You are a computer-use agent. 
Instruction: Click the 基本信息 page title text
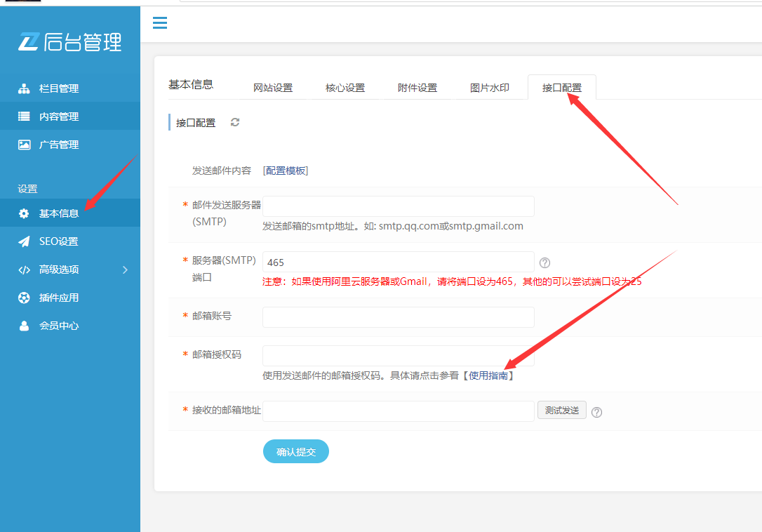[x=191, y=85]
